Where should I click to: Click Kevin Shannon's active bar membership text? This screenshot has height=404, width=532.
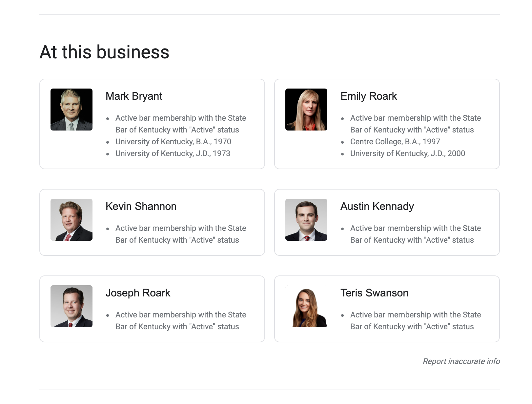click(x=180, y=234)
